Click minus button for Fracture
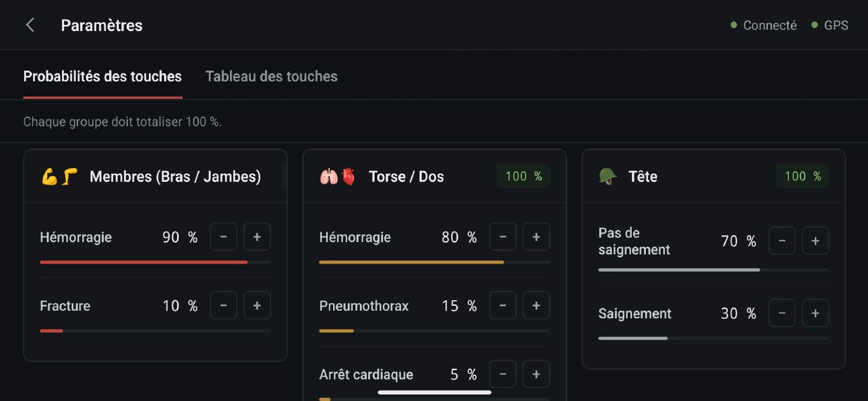Viewport: 868px width, 401px height. point(223,305)
